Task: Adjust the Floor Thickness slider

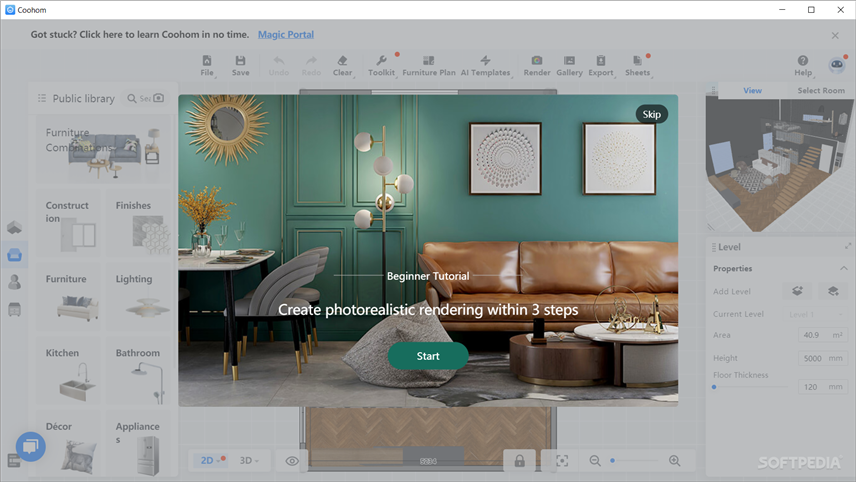Action: point(750,387)
